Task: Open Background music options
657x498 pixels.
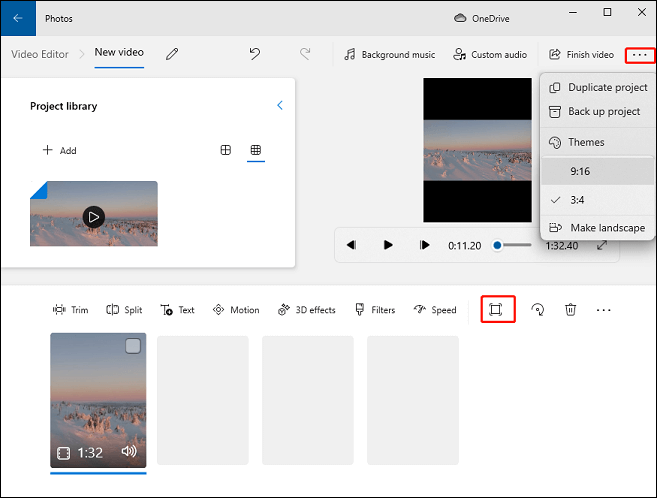Action: click(389, 54)
